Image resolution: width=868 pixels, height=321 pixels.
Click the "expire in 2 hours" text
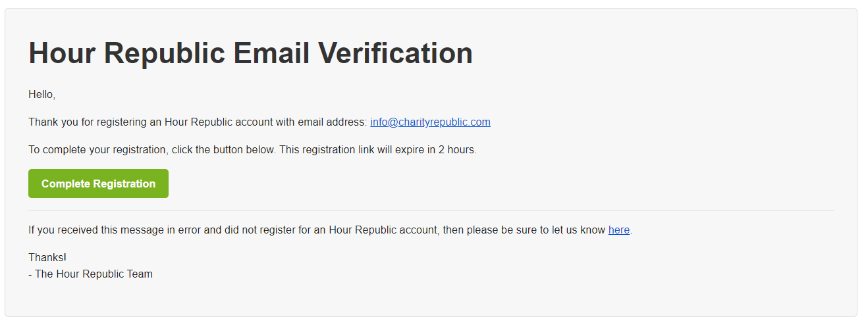click(435, 150)
